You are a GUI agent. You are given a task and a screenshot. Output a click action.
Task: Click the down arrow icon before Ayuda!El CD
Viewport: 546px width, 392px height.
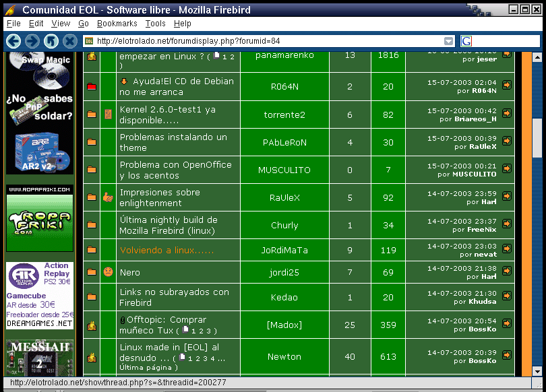124,81
